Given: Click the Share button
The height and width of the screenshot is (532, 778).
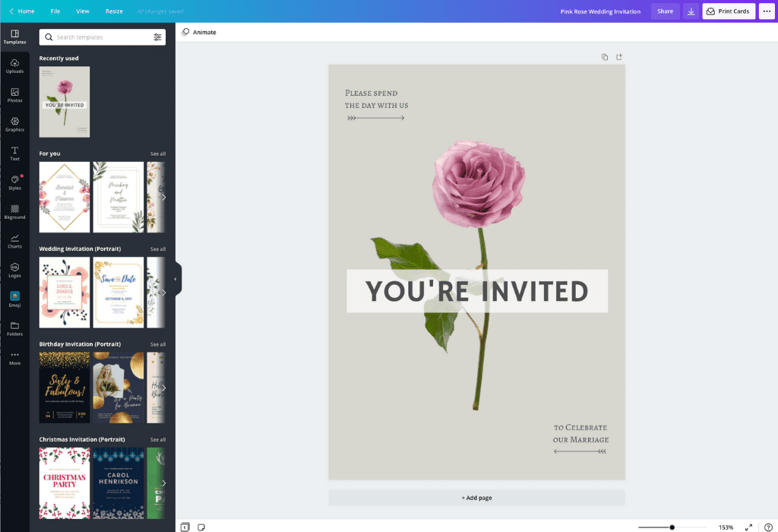Looking at the screenshot, I should (665, 11).
